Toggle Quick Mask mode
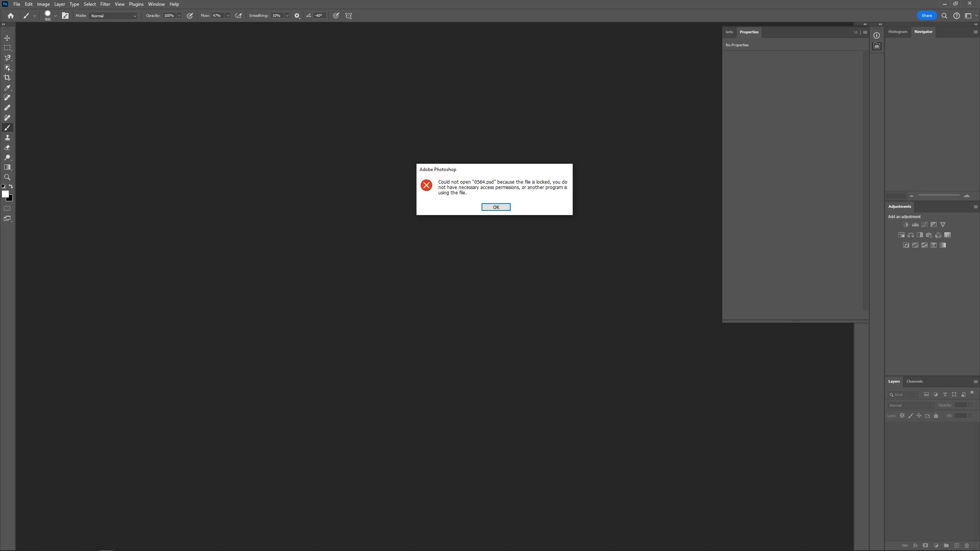This screenshot has width=980, height=551. (x=7, y=209)
